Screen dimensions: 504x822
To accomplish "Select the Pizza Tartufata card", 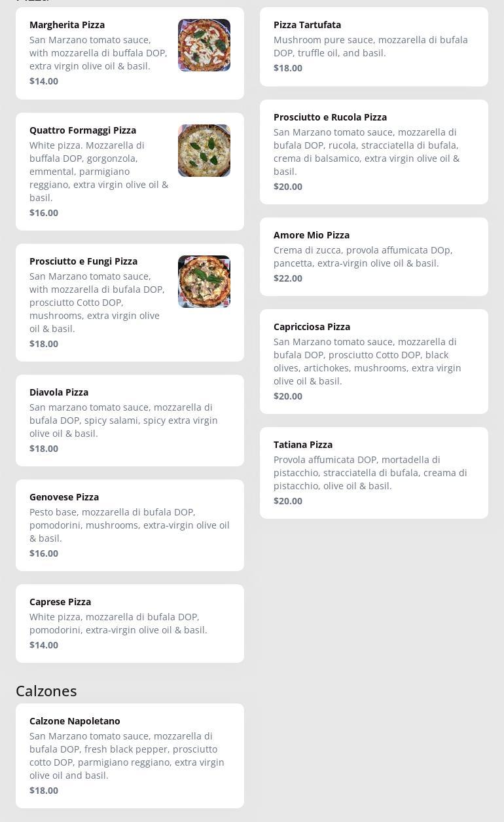I will [x=374, y=47].
